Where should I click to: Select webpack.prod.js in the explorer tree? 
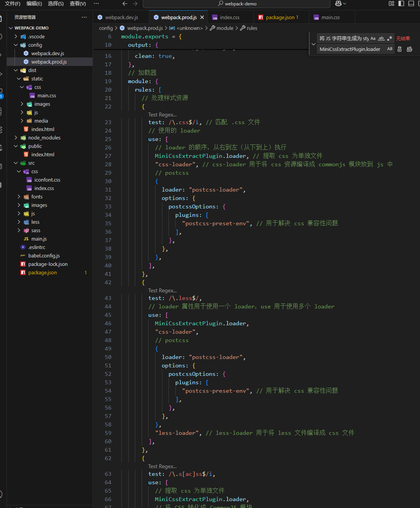50,62
